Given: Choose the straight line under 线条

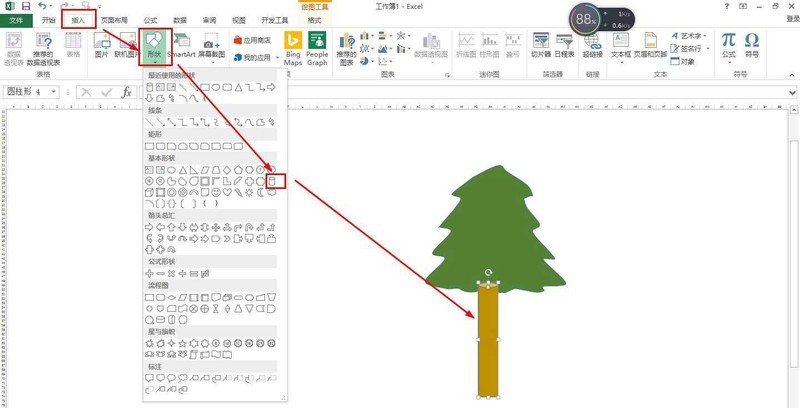Looking at the screenshot, I should point(149,122).
